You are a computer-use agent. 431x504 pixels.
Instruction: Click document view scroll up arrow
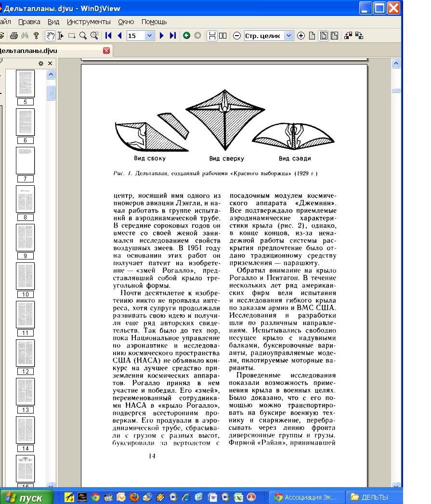[x=396, y=64]
